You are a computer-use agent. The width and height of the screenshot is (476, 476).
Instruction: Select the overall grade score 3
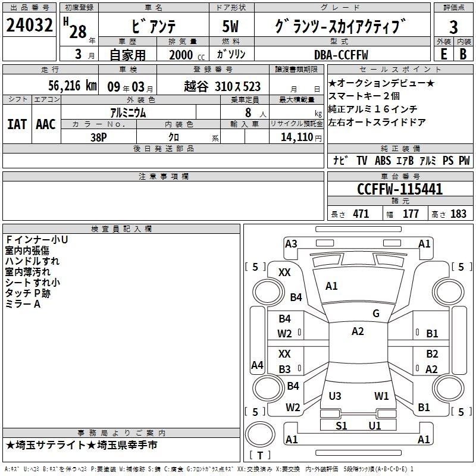(453, 27)
